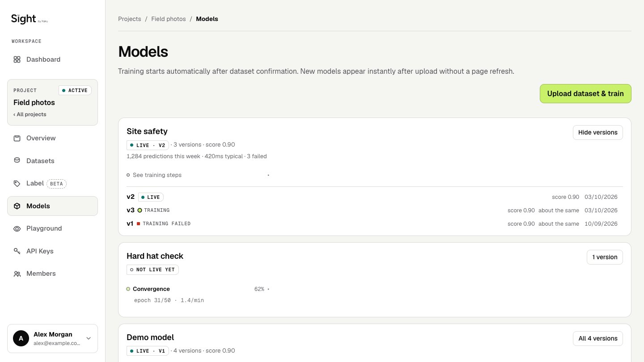Viewport: 644px width, 362px height.
Task: Click the Site safety model title
Action: click(x=147, y=131)
